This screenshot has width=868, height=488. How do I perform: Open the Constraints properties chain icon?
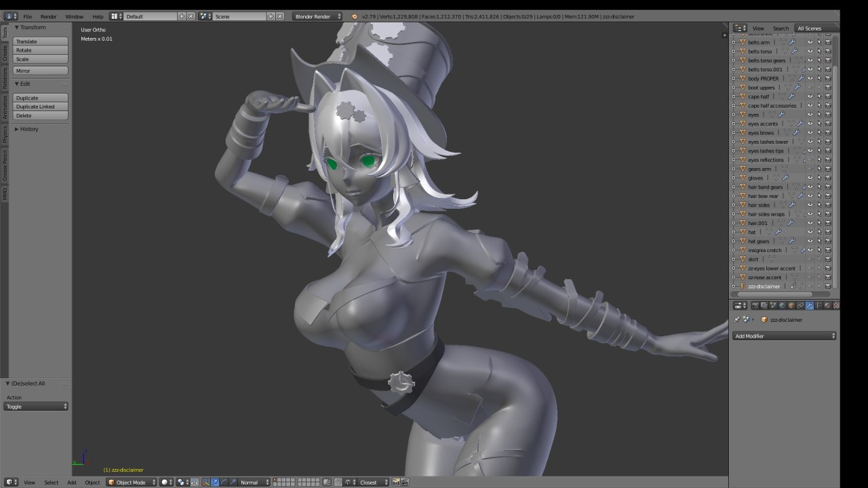pyautogui.click(x=800, y=306)
